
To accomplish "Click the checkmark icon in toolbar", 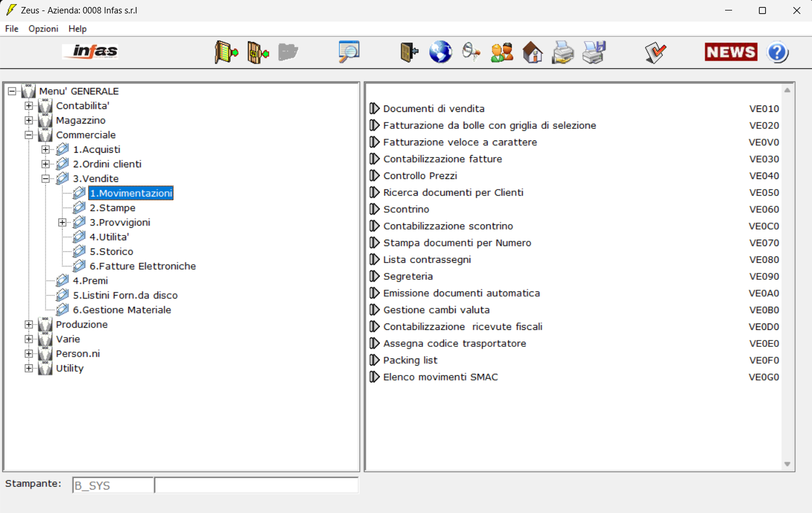I will point(656,52).
